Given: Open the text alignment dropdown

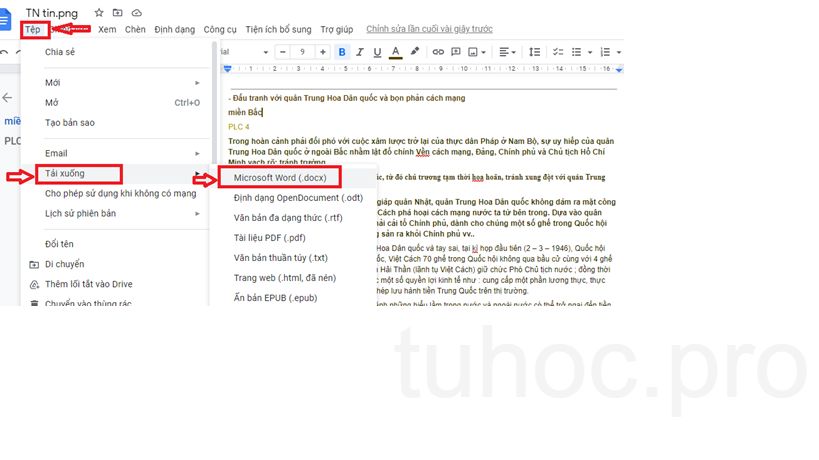Looking at the screenshot, I should pyautogui.click(x=507, y=52).
